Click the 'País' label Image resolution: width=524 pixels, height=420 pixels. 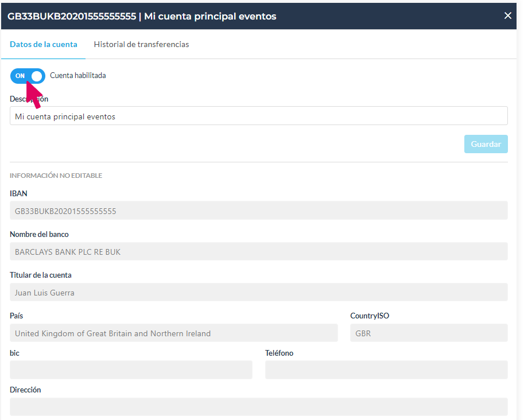click(17, 316)
